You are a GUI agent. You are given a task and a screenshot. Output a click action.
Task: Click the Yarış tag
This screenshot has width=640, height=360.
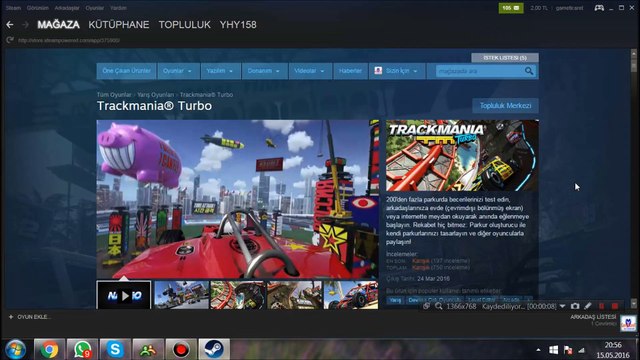395,300
